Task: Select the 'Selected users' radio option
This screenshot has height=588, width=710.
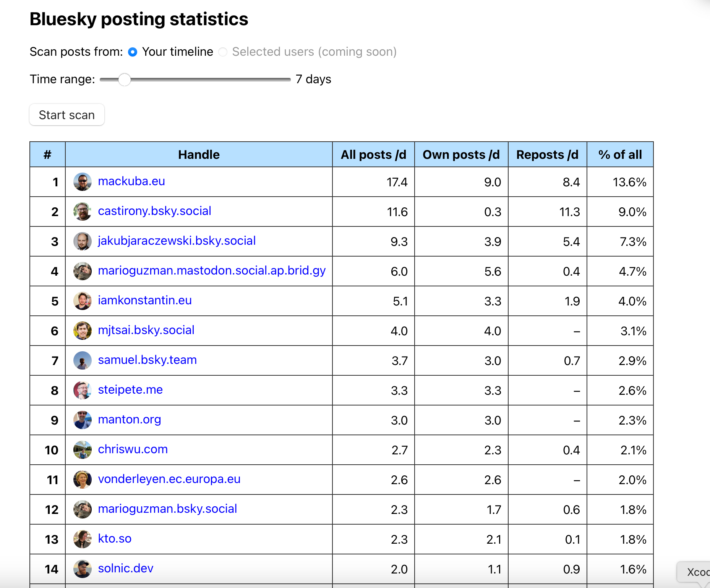Action: point(223,52)
